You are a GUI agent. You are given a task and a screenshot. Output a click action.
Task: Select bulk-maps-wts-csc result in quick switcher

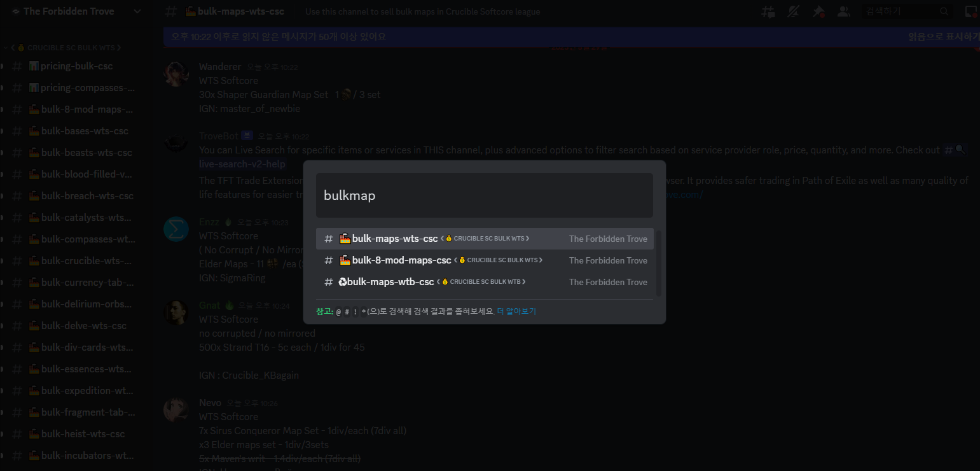point(485,239)
